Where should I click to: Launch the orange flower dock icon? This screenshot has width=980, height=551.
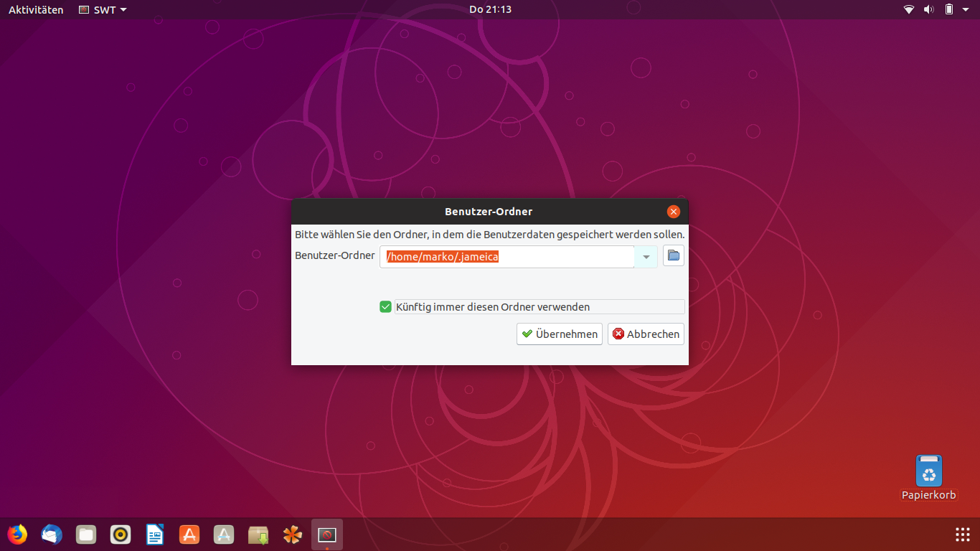click(293, 534)
